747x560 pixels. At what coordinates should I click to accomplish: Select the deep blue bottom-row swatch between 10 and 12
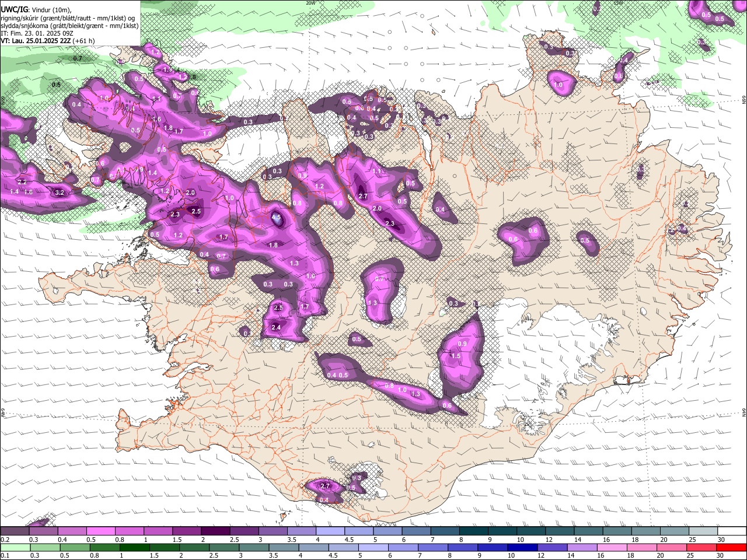pyautogui.click(x=522, y=547)
